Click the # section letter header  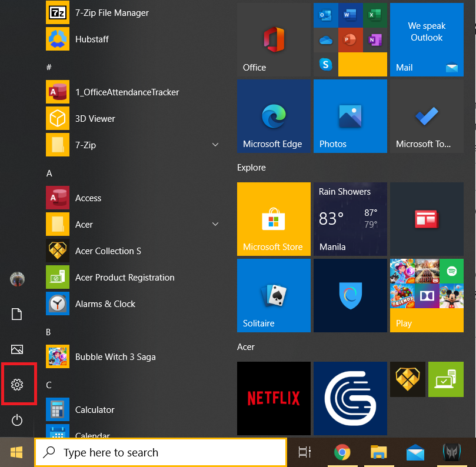pyautogui.click(x=49, y=67)
